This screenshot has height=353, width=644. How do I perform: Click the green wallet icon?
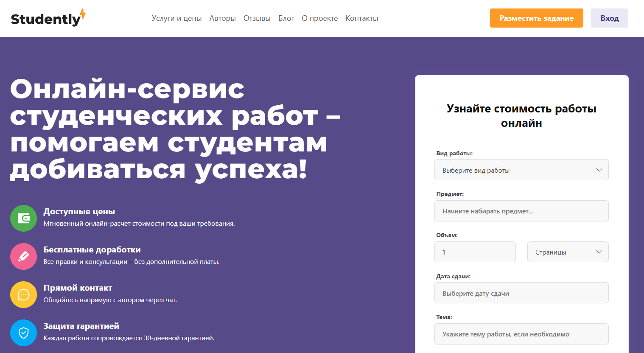[x=24, y=219]
